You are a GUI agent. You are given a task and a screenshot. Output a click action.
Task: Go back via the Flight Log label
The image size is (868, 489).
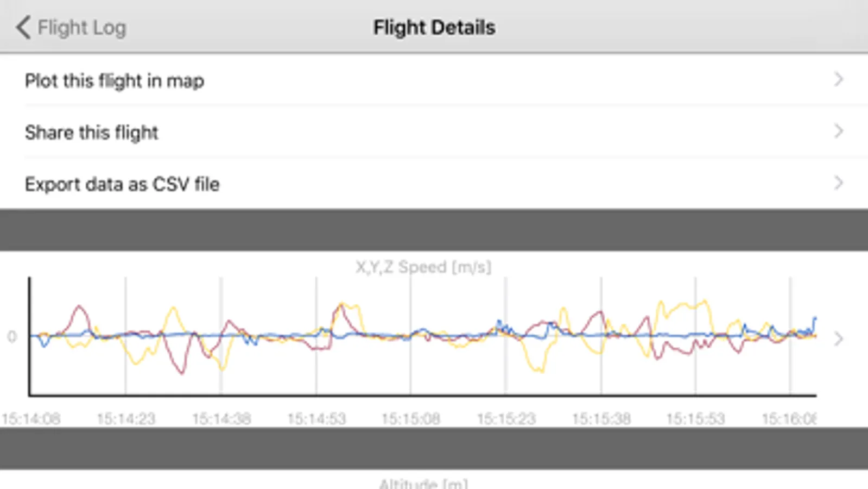pos(81,27)
